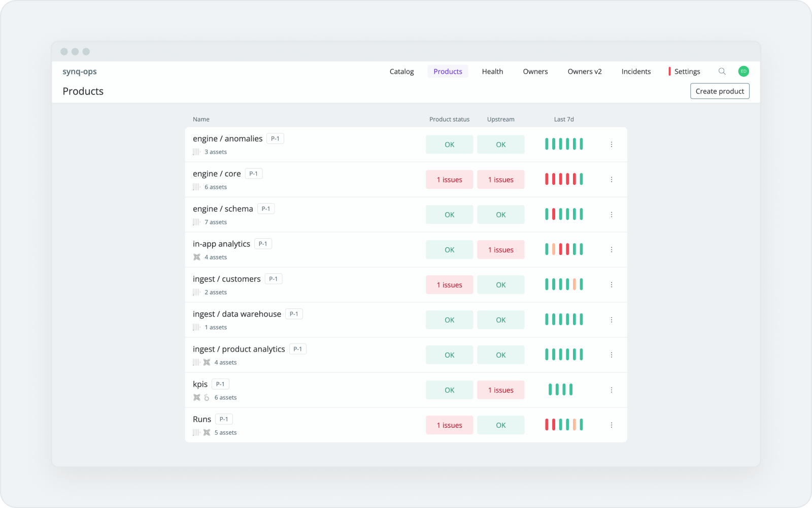
Task: Click the red indicator beside Settings
Action: (670, 71)
